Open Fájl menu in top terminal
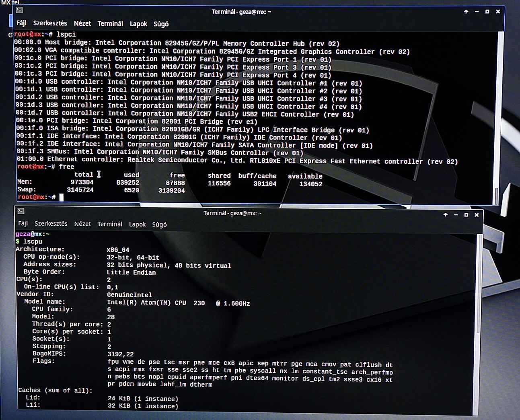 [x=21, y=23]
